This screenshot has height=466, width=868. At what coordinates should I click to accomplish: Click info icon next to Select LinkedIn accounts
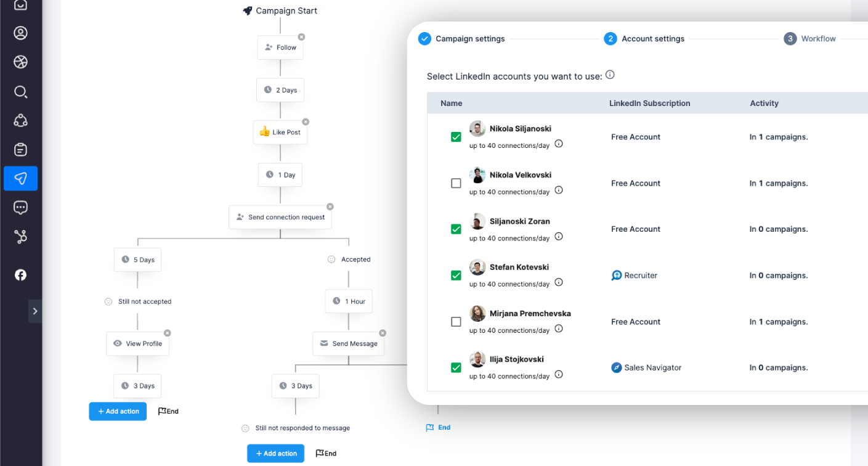[x=610, y=75]
